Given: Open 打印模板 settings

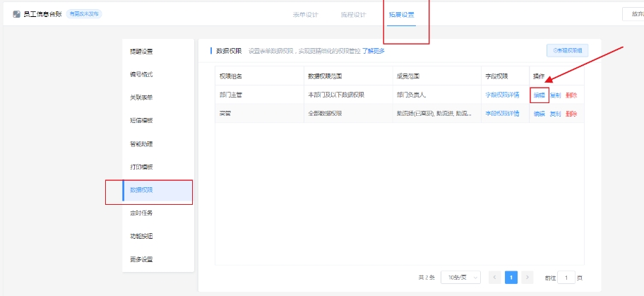Looking at the screenshot, I should coord(141,167).
